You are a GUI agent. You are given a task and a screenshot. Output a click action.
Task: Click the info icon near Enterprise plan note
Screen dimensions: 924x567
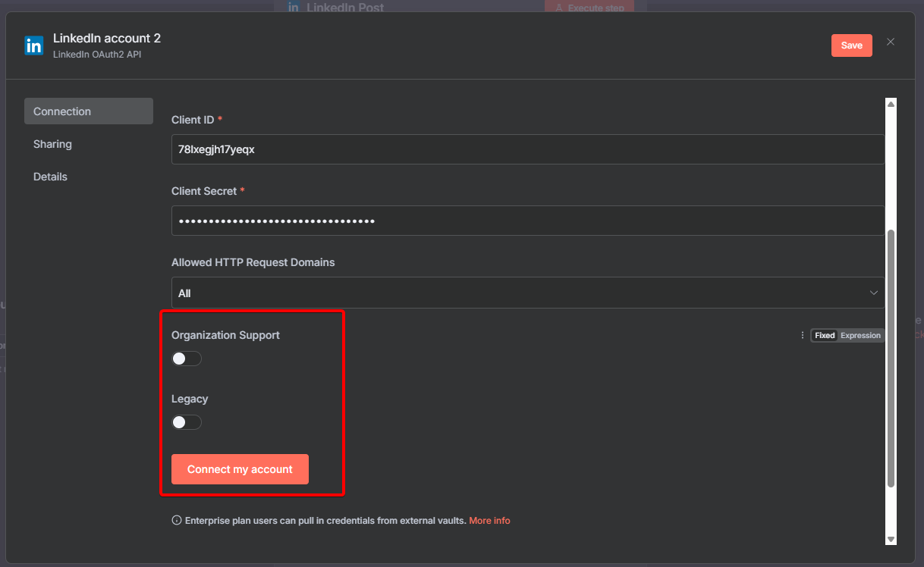click(x=177, y=521)
